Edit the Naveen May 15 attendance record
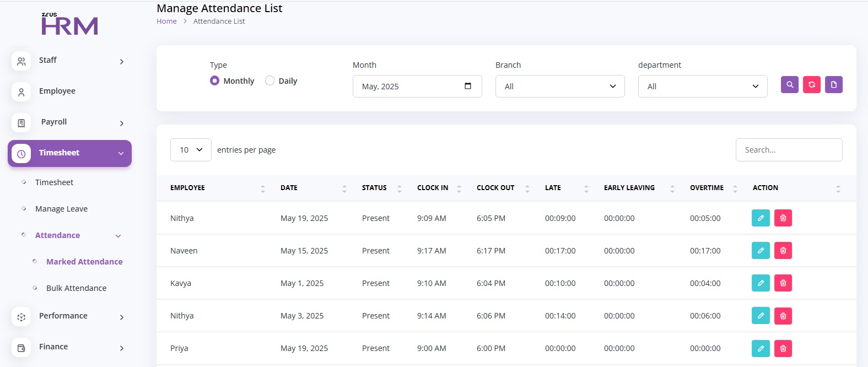 [x=761, y=251]
